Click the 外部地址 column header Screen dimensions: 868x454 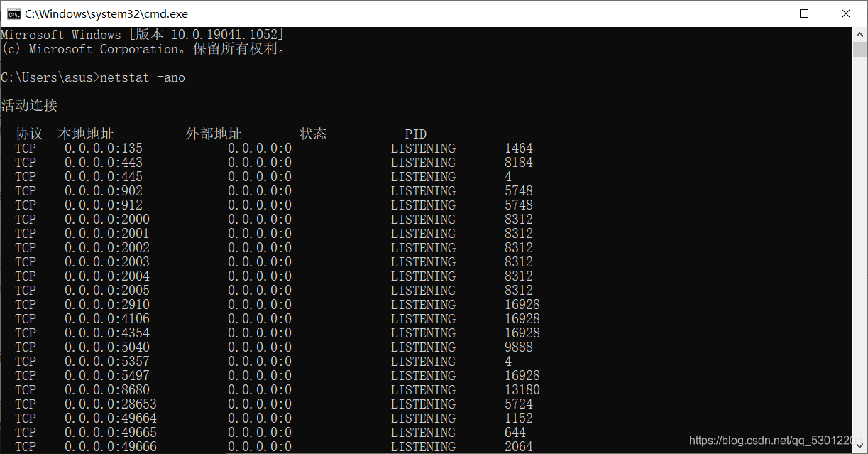point(214,134)
